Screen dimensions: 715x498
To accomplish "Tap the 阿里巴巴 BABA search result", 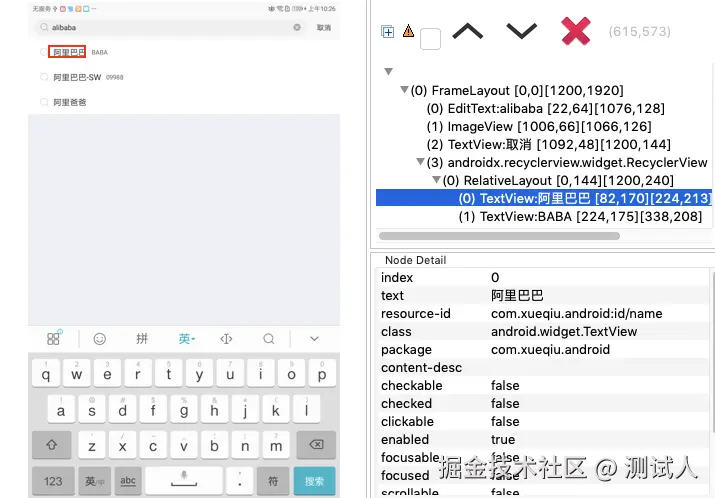I will click(184, 52).
